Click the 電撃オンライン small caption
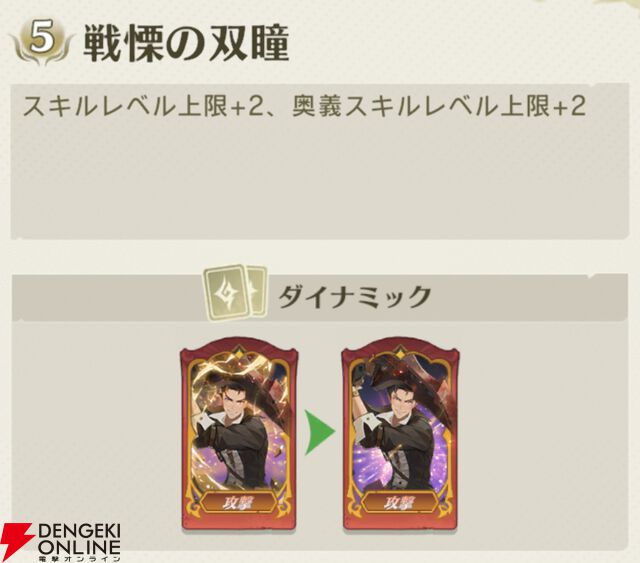Image resolution: width=640 pixels, height=563 pixels. 79,559
